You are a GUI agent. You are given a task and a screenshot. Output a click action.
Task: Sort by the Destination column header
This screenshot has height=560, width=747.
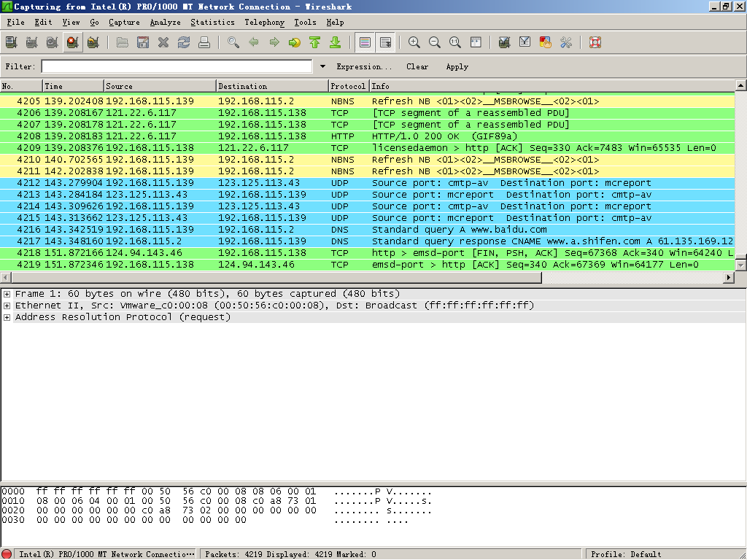pyautogui.click(x=273, y=86)
